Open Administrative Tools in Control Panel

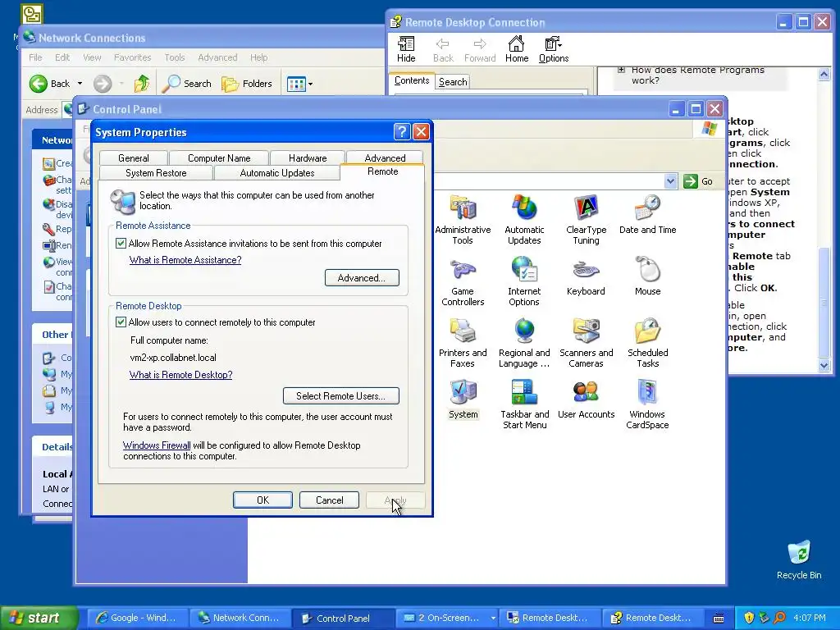[463, 220]
